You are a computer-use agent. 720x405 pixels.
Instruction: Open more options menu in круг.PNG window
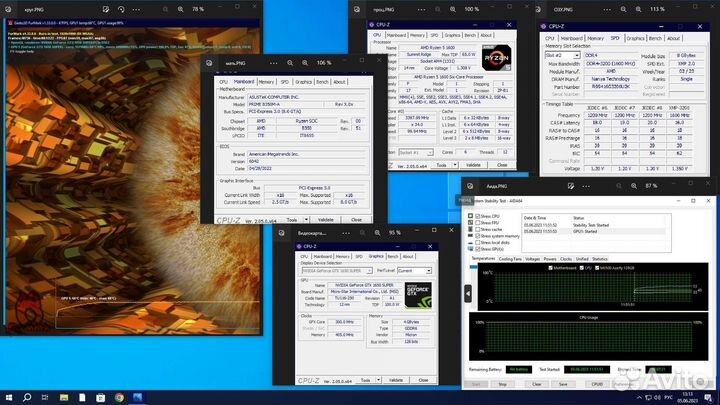tap(136, 9)
